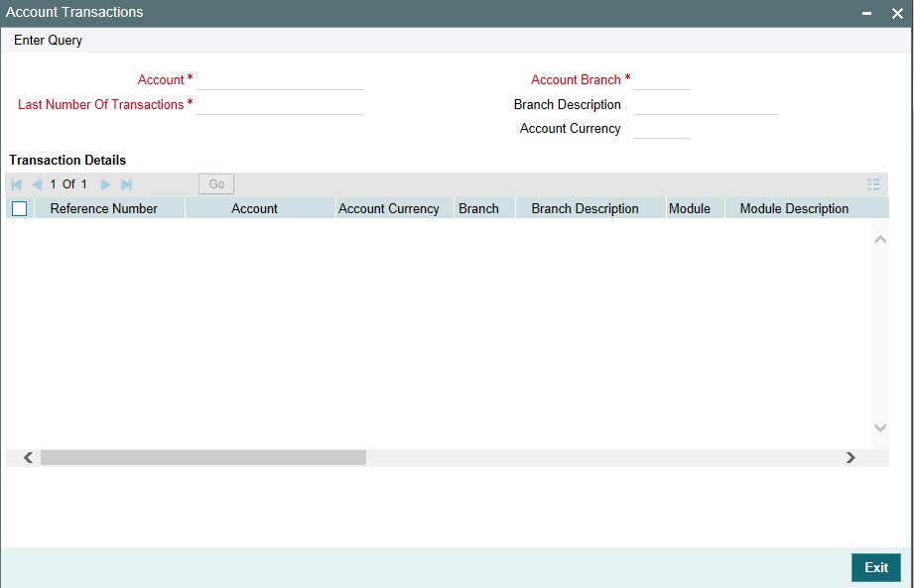914x588 pixels.
Task: Close the Account Transactions window
Action: pos(897,13)
